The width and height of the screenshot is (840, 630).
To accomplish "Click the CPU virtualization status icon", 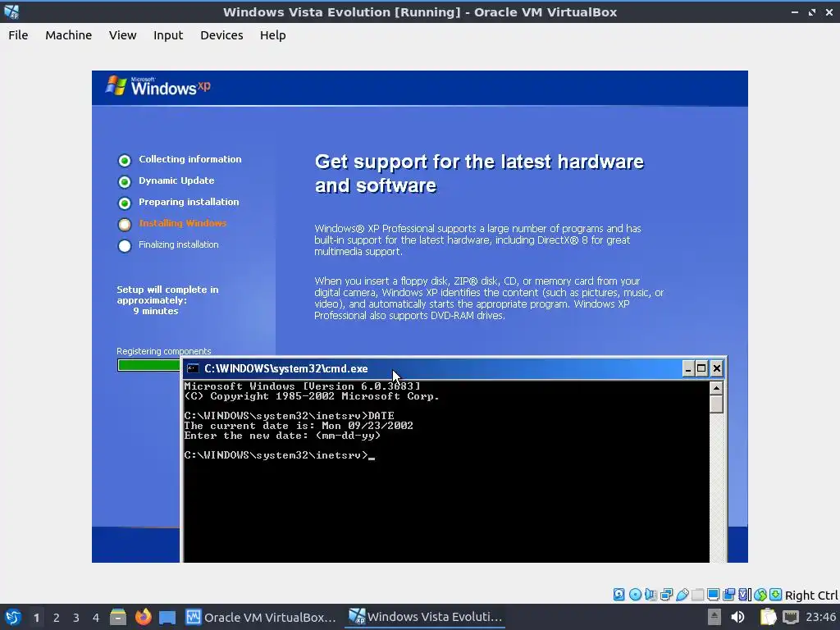I will point(745,595).
